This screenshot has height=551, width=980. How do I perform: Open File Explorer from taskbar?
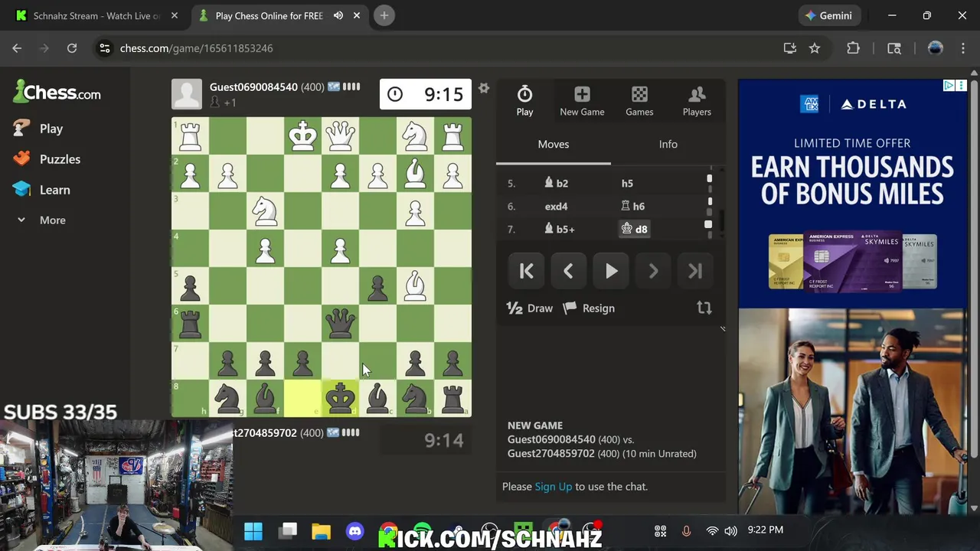[x=321, y=530]
